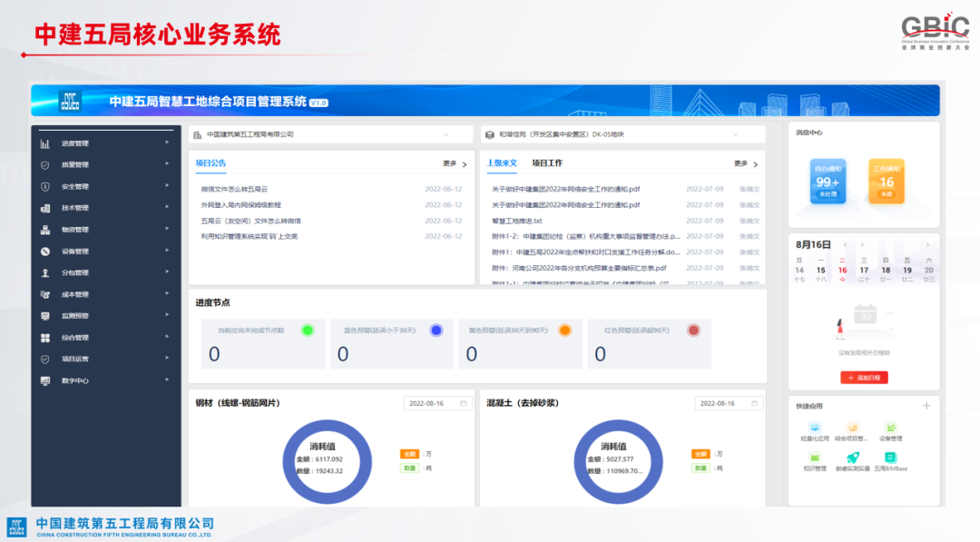This screenshot has height=542, width=980.
Task: Expand the 安全管理 menu chevron
Action: tap(167, 186)
